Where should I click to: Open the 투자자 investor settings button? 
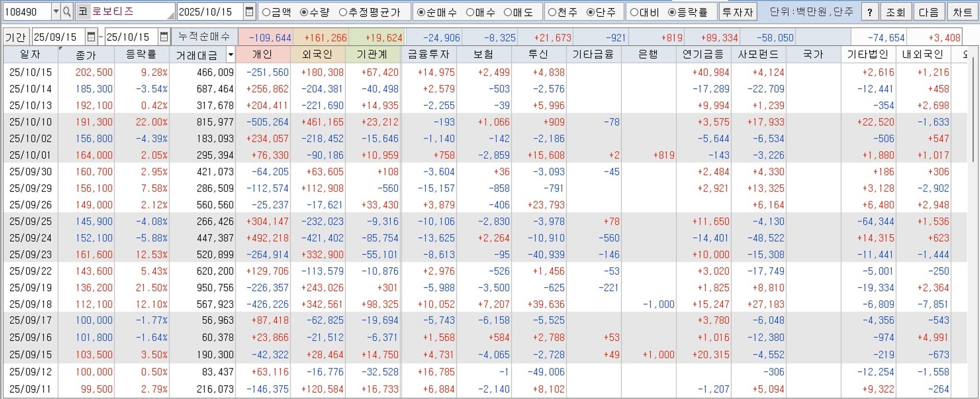click(x=737, y=12)
